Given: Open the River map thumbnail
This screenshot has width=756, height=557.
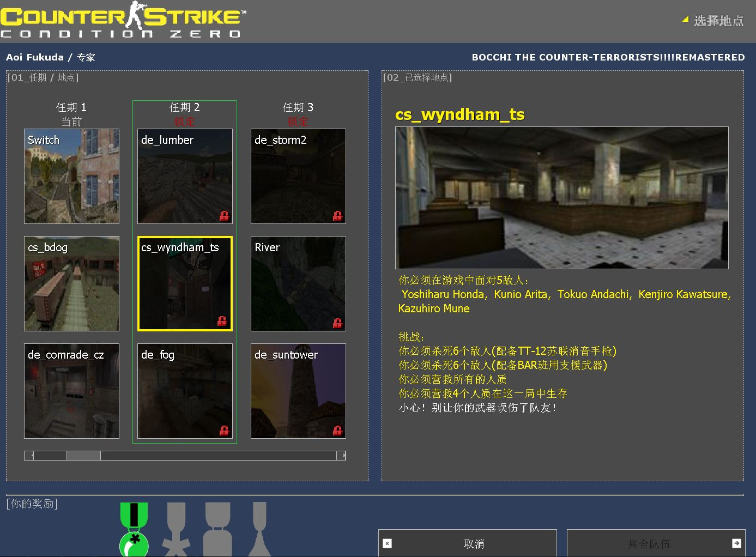Looking at the screenshot, I should pos(298,283).
